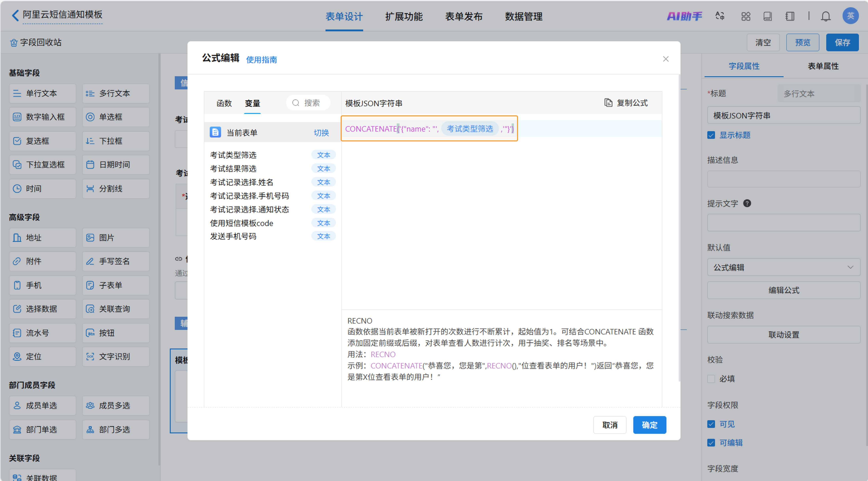Select the 考试结果筛选 variable
This screenshot has height=481, width=868.
[233, 169]
